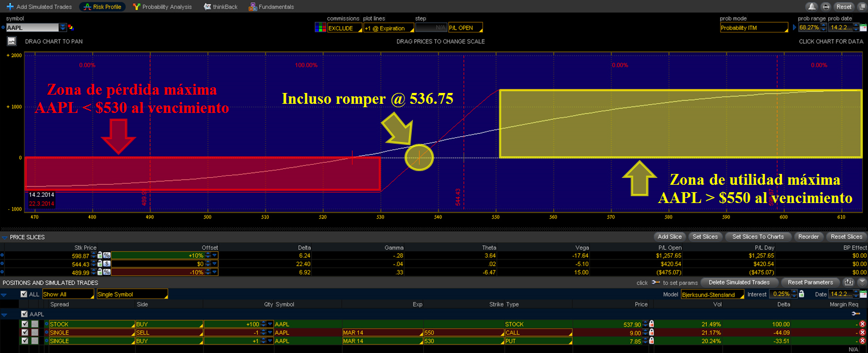
Task: Open the setup menu icon at top right
Action: (x=861, y=7)
